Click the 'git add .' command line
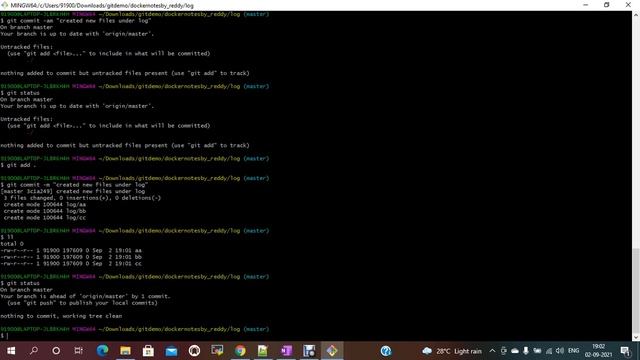The height and width of the screenshot is (360, 640). 18,165
